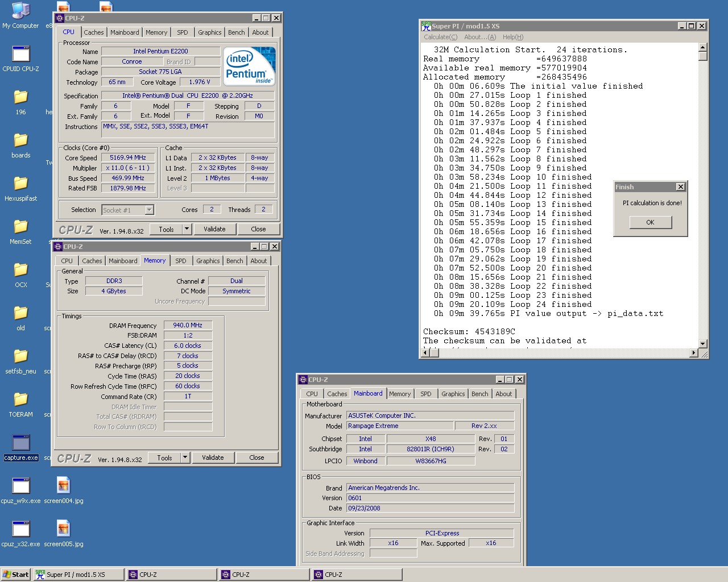Click the X48 chipset value

431,439
